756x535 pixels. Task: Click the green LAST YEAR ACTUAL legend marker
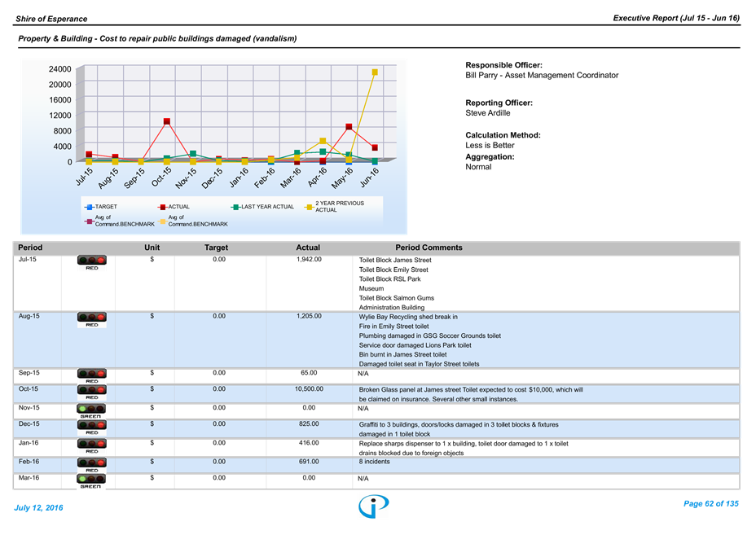[x=235, y=208]
